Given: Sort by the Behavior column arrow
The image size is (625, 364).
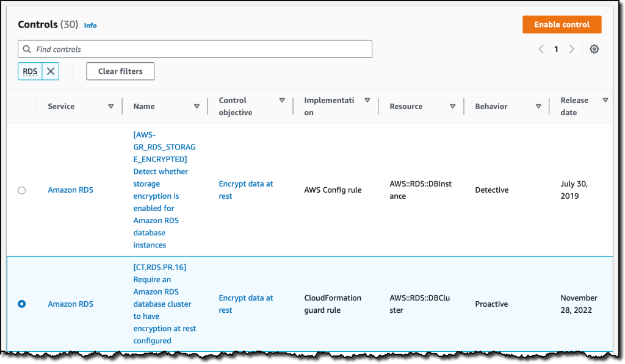Looking at the screenshot, I should pyautogui.click(x=538, y=106).
